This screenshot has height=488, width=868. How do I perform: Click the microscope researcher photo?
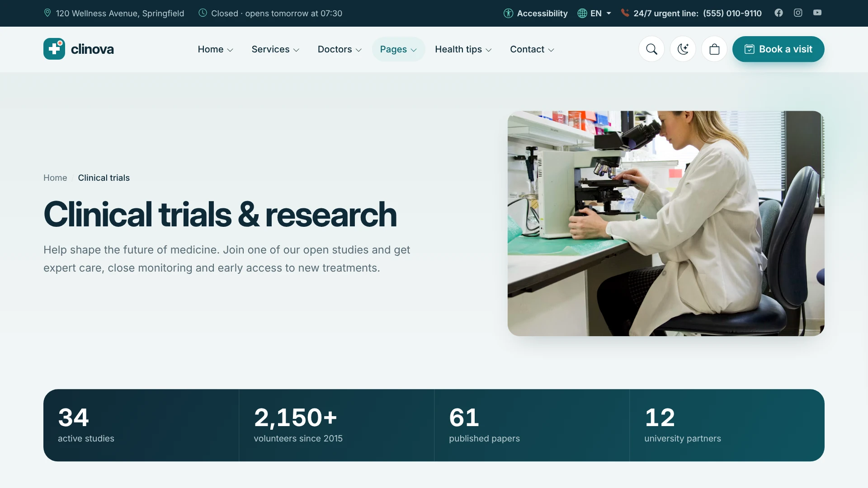665,223
